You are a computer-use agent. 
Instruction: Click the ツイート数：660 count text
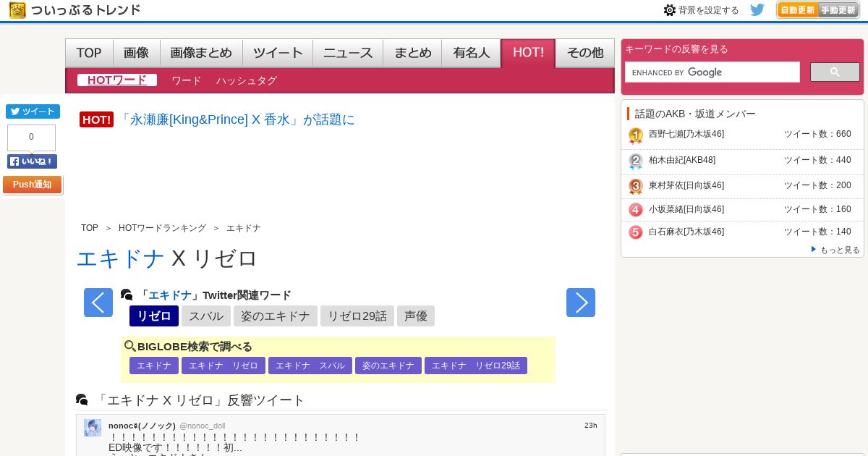click(x=817, y=134)
